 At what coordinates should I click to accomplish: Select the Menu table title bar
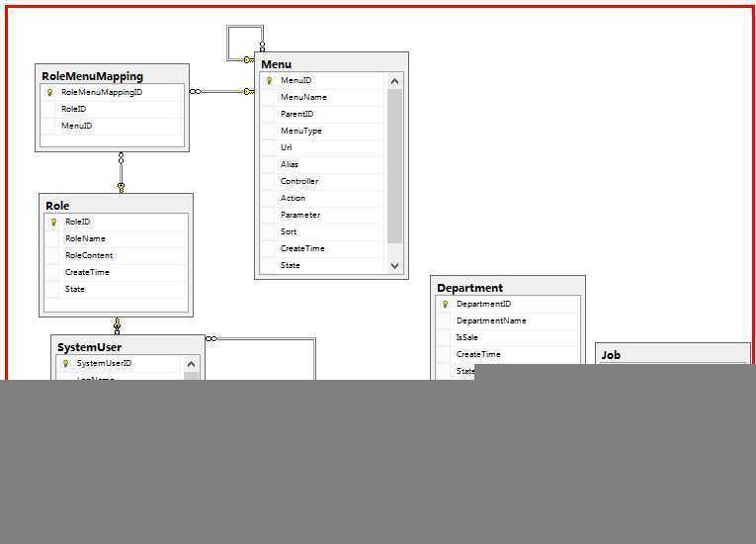331,63
